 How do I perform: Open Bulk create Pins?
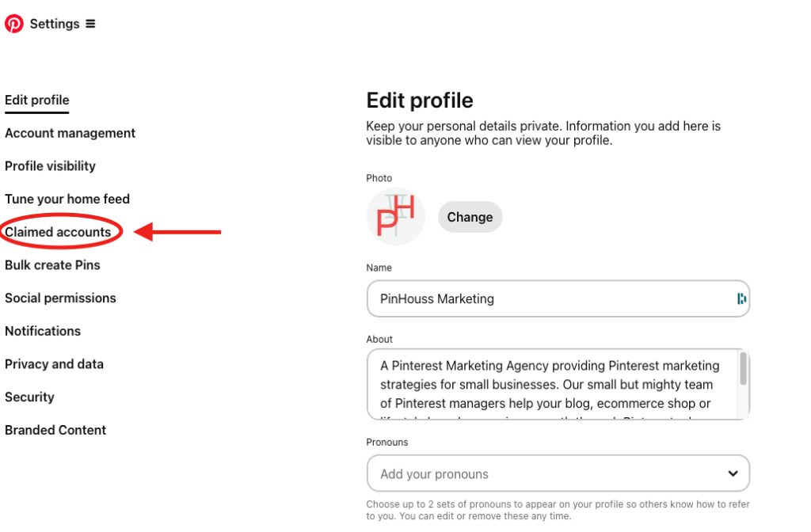click(52, 265)
